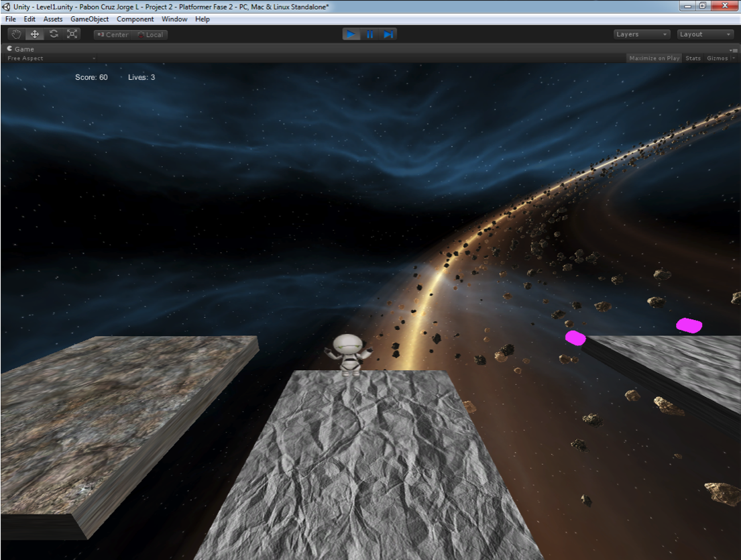Toggle Maximize on Play

(654, 58)
